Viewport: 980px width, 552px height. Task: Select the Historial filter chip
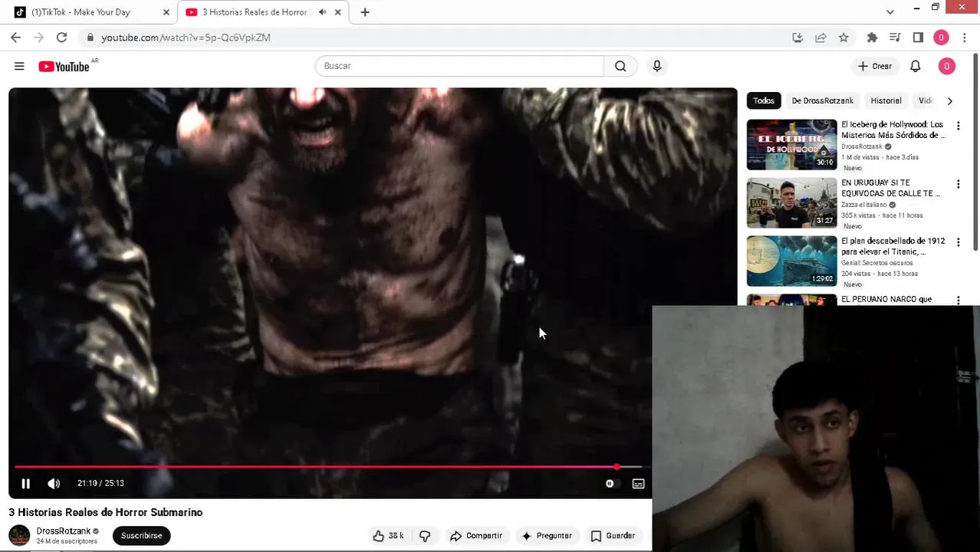tap(886, 100)
